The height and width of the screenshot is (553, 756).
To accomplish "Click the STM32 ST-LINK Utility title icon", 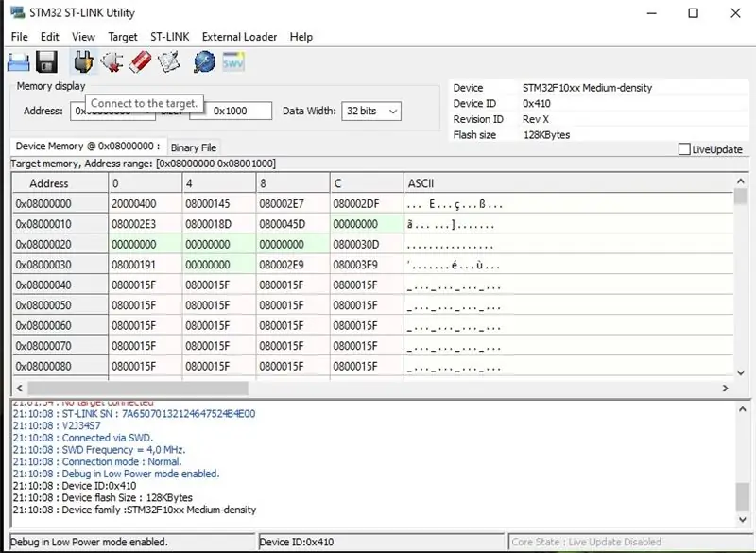I will coord(17,12).
